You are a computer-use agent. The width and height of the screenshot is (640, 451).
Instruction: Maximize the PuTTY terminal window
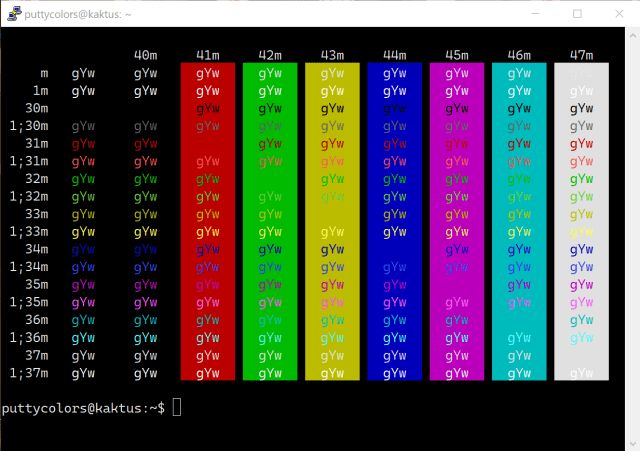(x=577, y=14)
